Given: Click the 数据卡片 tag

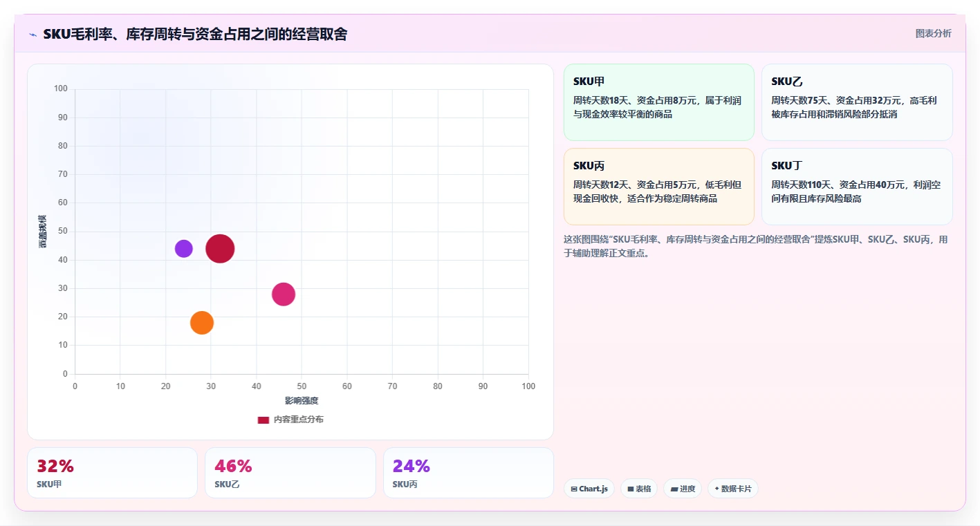Looking at the screenshot, I should pos(733,489).
